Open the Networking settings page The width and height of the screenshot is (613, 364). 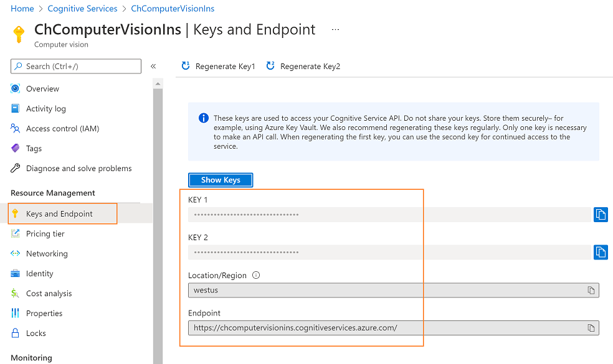(x=47, y=254)
